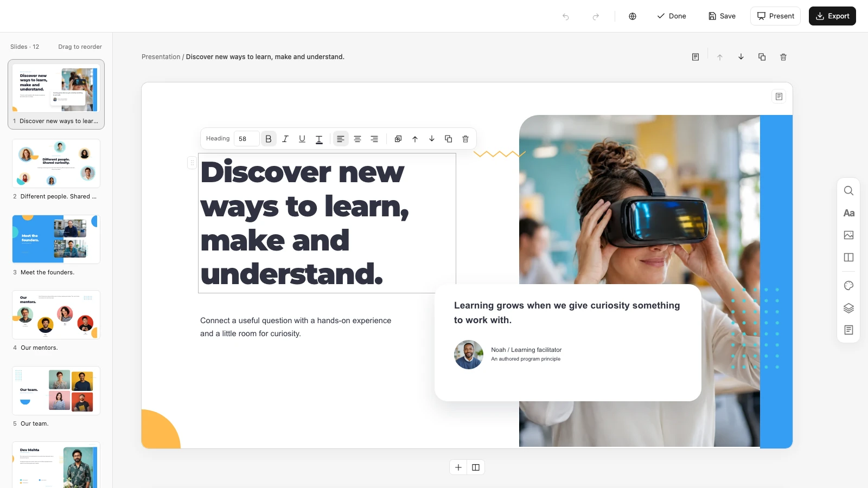This screenshot has width=868, height=488.
Task: Open the layers panel in sidebar
Action: pos(849,308)
